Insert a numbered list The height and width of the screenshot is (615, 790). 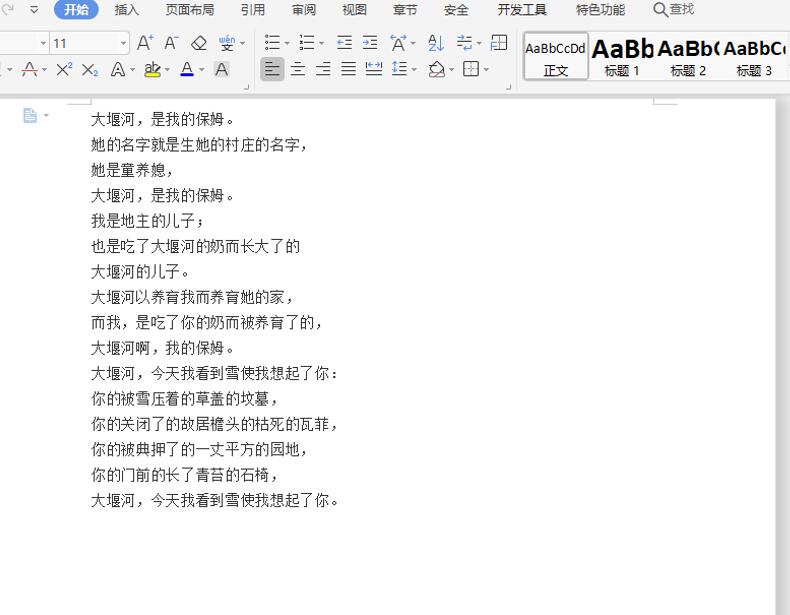coord(306,43)
